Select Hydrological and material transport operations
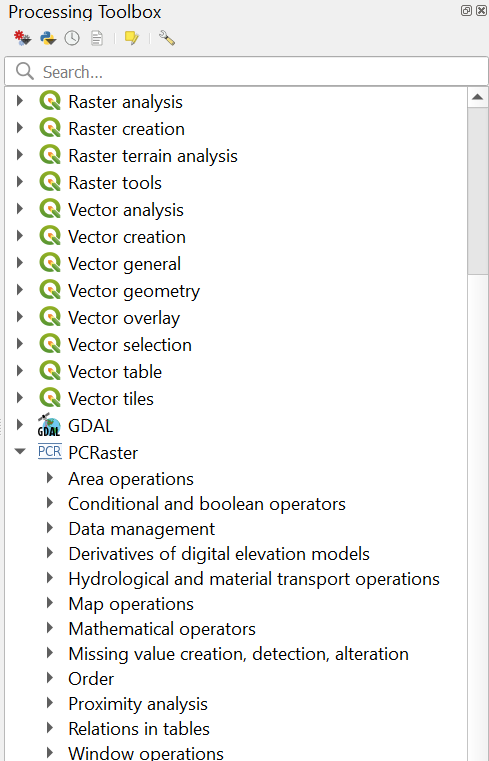 254,579
